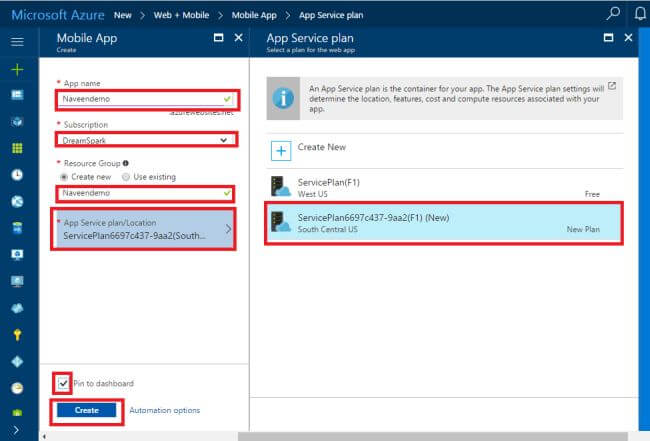Click the Resource Group info tooltip icon
Image resolution: width=650 pixels, height=441 pixels.
(126, 163)
